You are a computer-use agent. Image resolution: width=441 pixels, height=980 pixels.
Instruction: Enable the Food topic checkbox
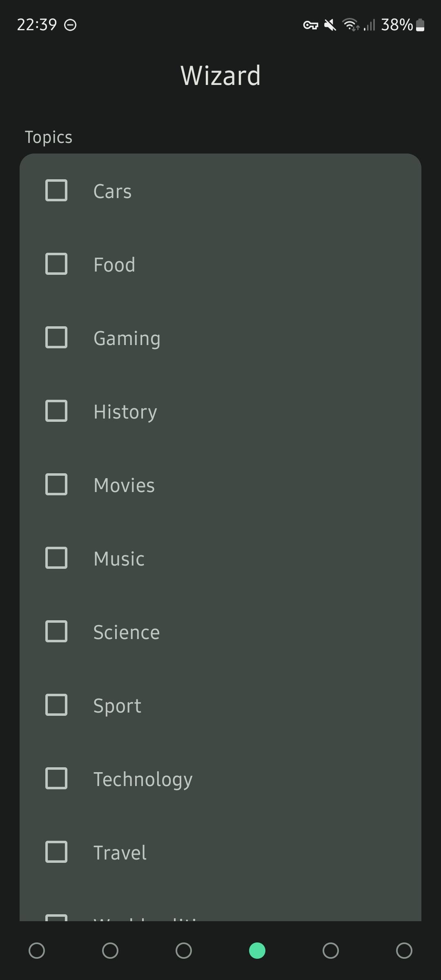pyautogui.click(x=56, y=264)
